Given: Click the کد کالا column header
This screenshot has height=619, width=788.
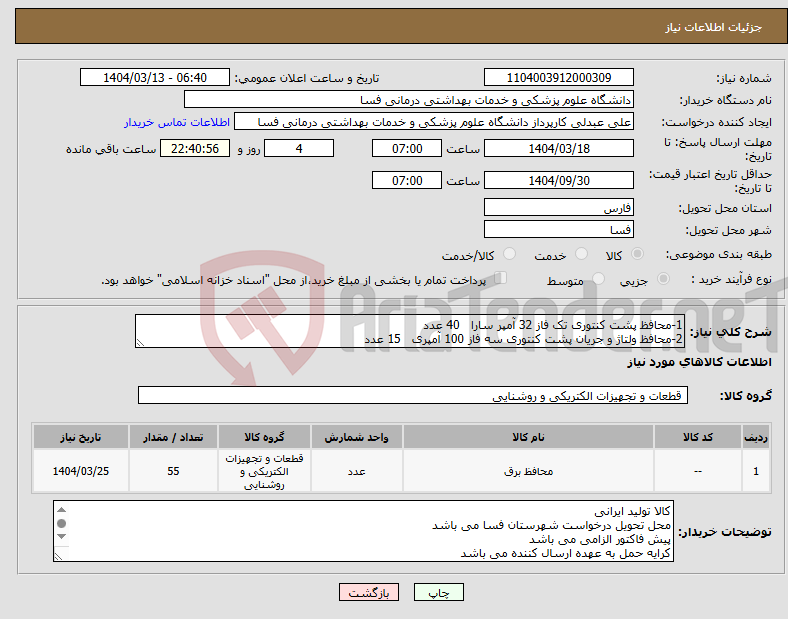Looking at the screenshot, I should click(698, 437).
